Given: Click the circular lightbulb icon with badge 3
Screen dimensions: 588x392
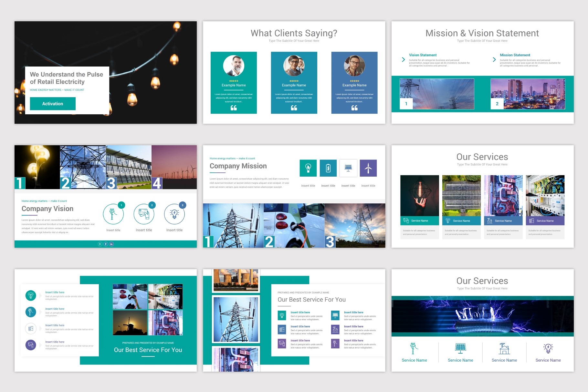Looking at the screenshot, I should click(174, 214).
